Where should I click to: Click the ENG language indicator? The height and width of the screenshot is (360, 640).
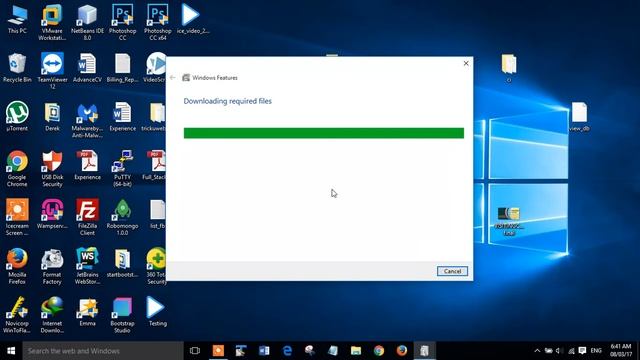(x=596, y=351)
